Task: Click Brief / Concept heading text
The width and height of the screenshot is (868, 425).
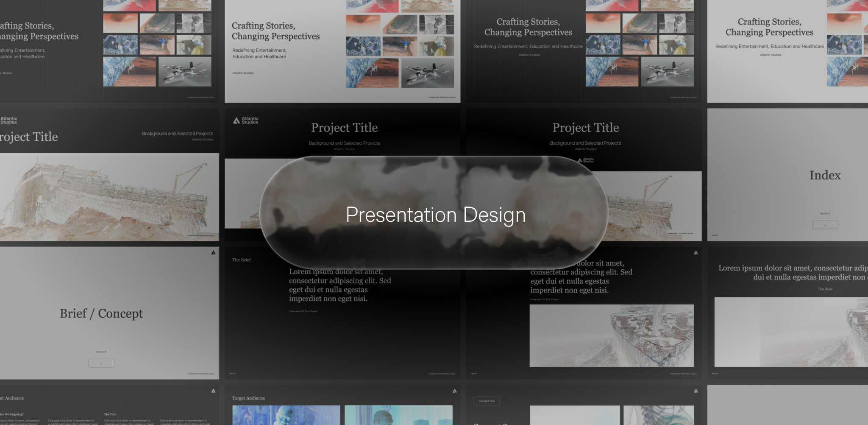Action: point(101,313)
